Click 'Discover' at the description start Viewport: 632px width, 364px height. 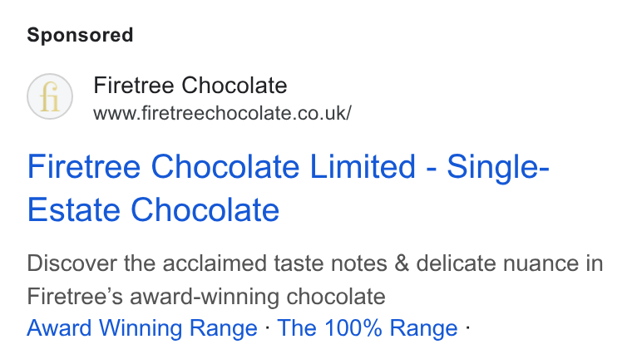[72, 263]
